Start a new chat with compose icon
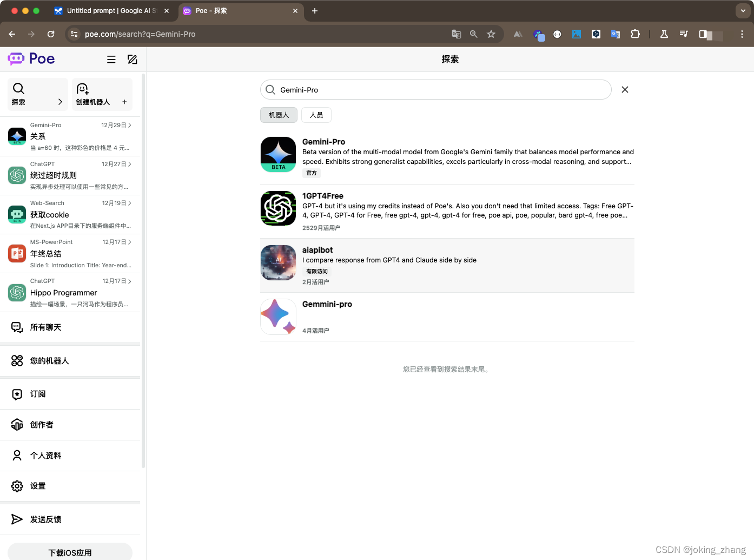Screen dimensions: 754x560 (133, 60)
